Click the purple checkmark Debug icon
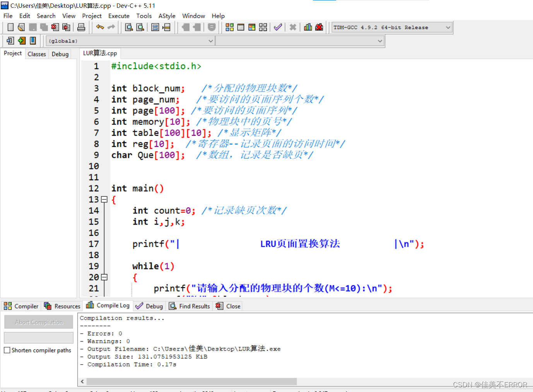Viewport: 533px width, 392px height. click(x=278, y=27)
